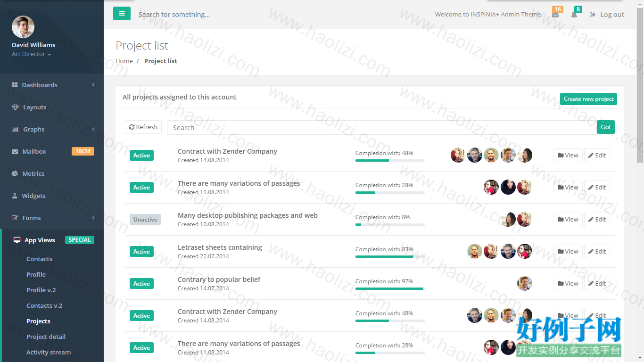Viewport: 644px width, 362px height.
Task: Click the App Views monitor icon
Action: pos(17,240)
